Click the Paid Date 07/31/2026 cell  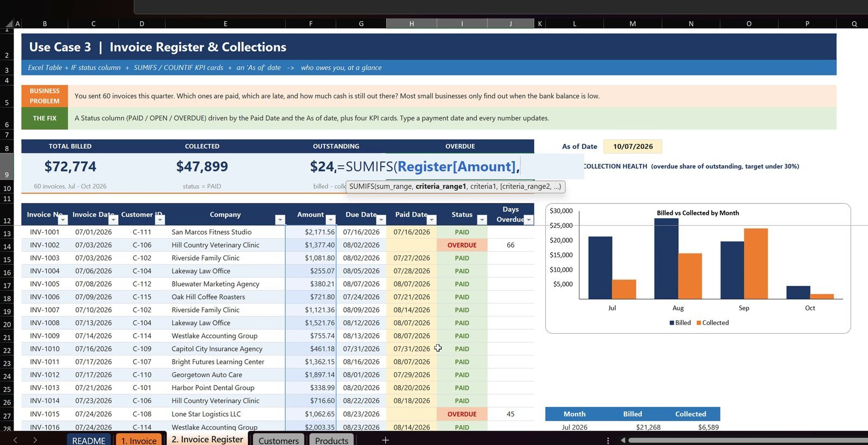coord(411,349)
